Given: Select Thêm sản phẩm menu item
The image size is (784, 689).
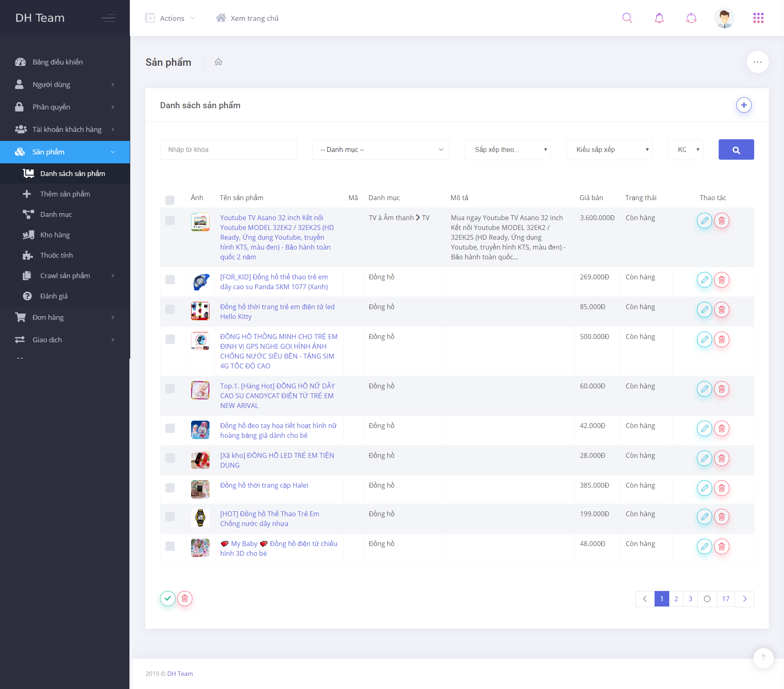Looking at the screenshot, I should pos(65,194).
